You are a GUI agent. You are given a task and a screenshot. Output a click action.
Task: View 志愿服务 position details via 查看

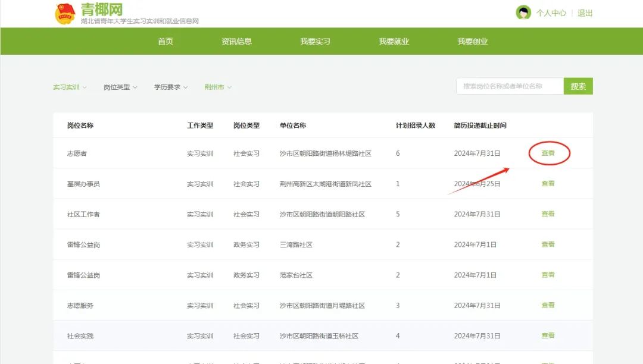(x=548, y=305)
